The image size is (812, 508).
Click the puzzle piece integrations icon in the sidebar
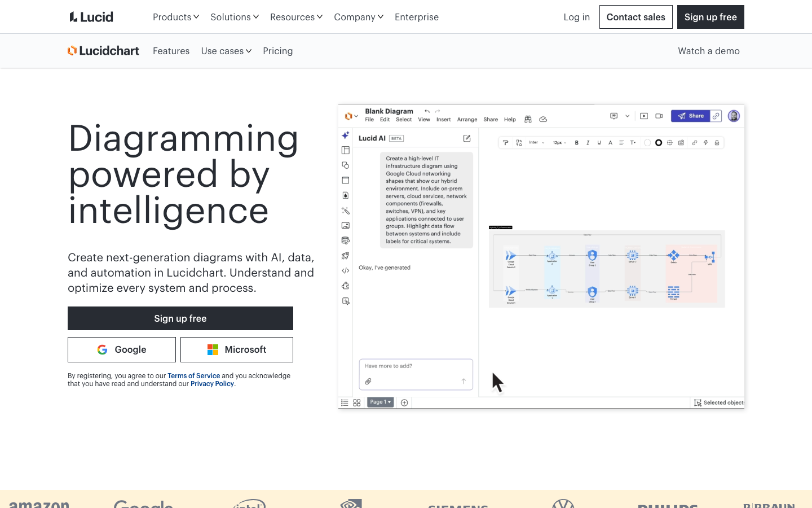(346, 286)
